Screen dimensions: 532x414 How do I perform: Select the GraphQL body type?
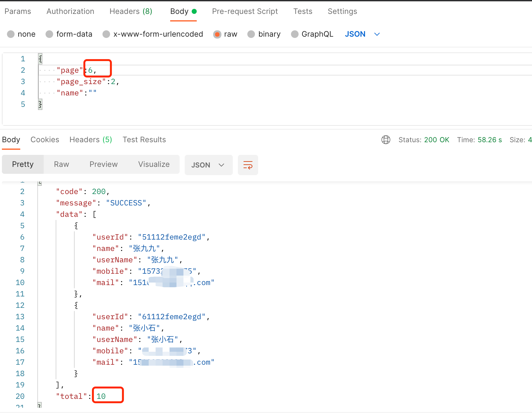point(295,34)
